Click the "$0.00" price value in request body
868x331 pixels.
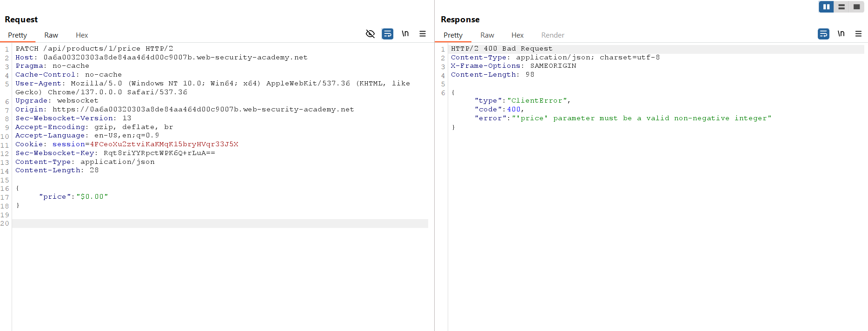(92, 197)
